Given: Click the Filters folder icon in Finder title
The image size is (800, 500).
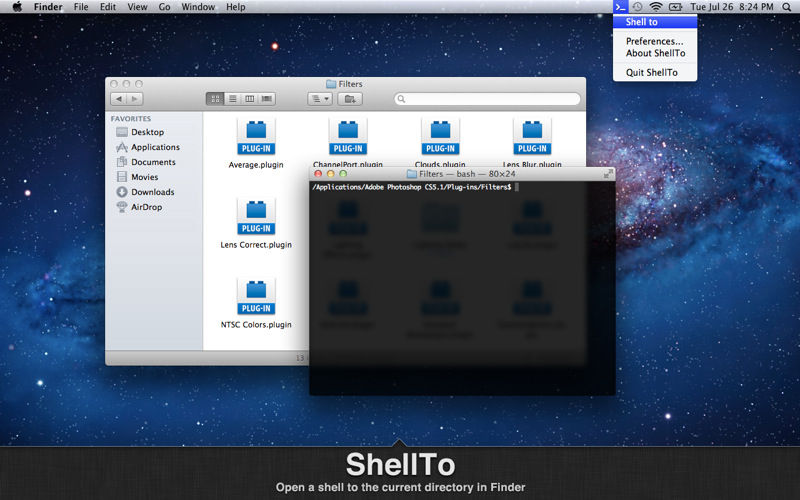Looking at the screenshot, I should 331,84.
